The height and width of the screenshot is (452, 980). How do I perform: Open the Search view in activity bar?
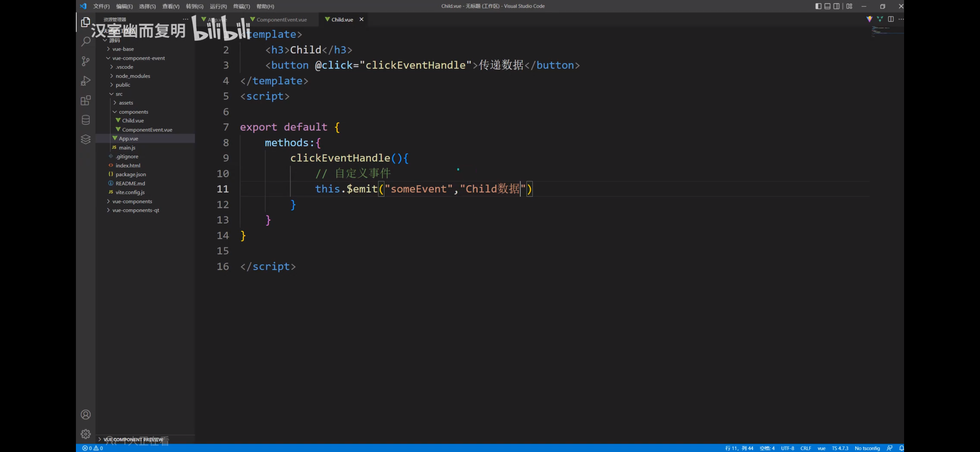click(86, 41)
